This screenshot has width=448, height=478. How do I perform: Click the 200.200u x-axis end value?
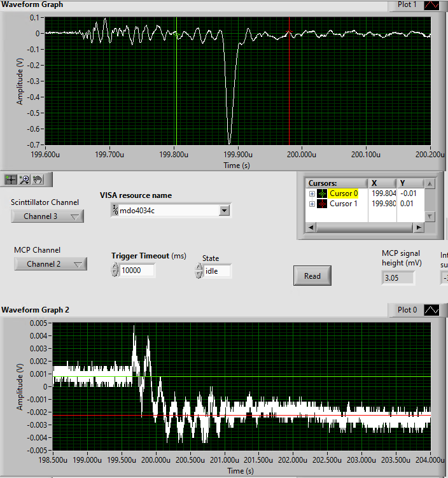[x=430, y=155]
